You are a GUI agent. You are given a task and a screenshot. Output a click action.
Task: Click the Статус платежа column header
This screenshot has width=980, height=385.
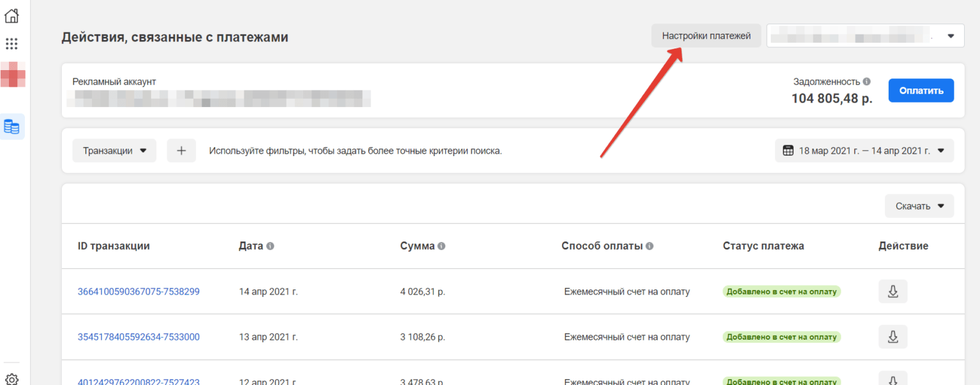point(763,246)
